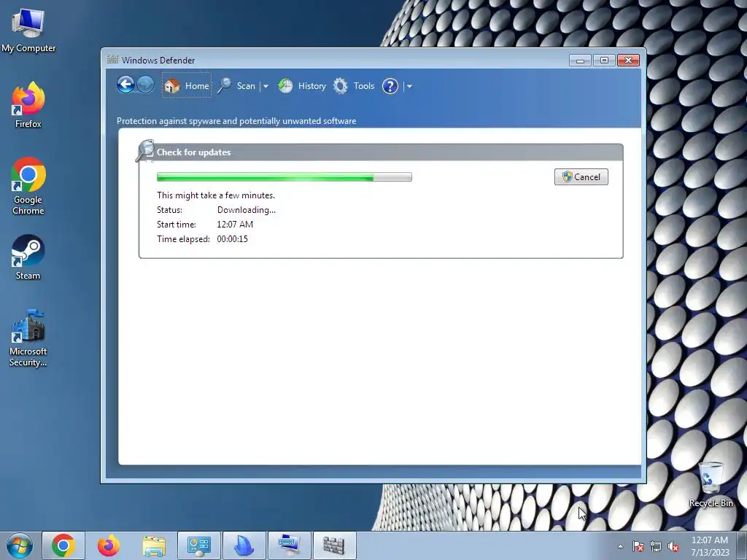Viewport: 747px width, 560px height.
Task: Click the green update progress bar
Action: click(285, 177)
